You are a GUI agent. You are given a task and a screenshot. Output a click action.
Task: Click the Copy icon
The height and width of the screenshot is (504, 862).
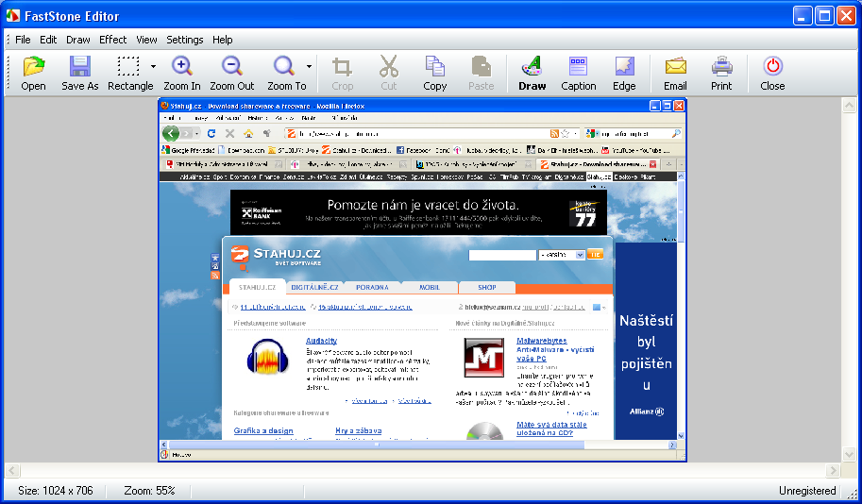[435, 66]
